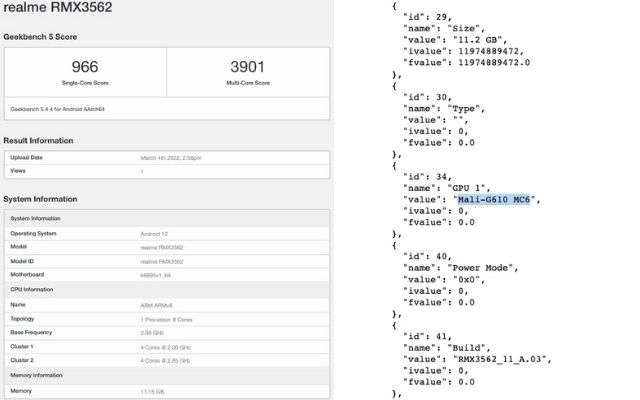Click the 'Geekbench 5 Score' heading

coord(40,37)
